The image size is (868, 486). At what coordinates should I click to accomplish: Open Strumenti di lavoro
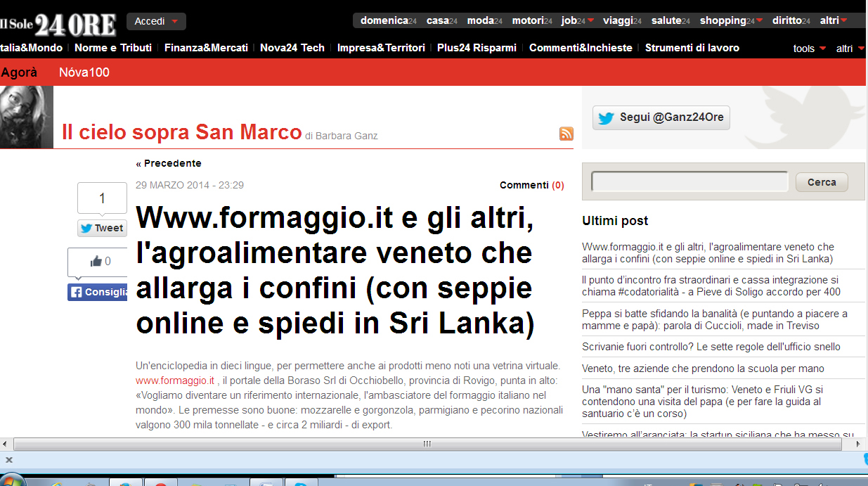pos(692,48)
